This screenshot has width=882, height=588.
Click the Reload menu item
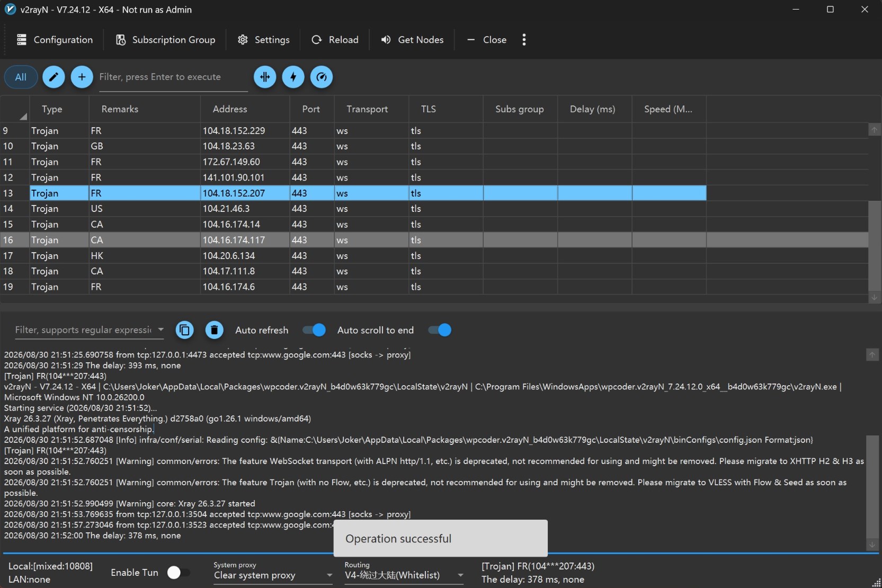pos(335,40)
